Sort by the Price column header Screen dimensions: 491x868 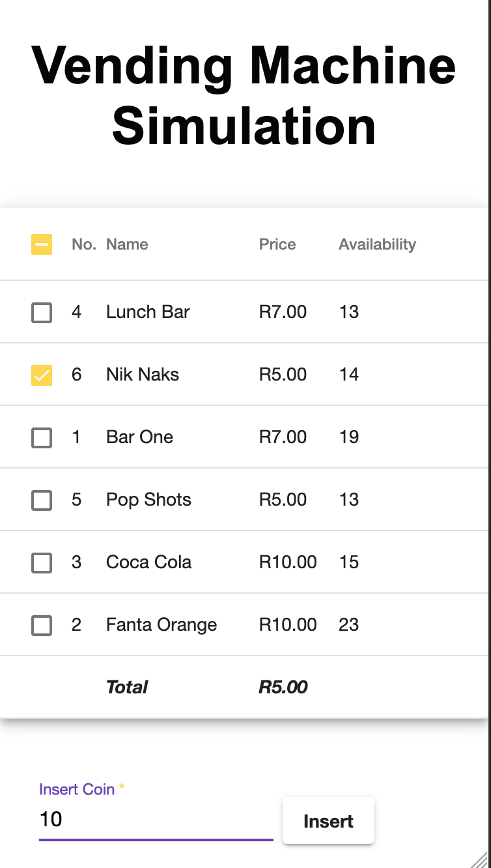coord(277,244)
